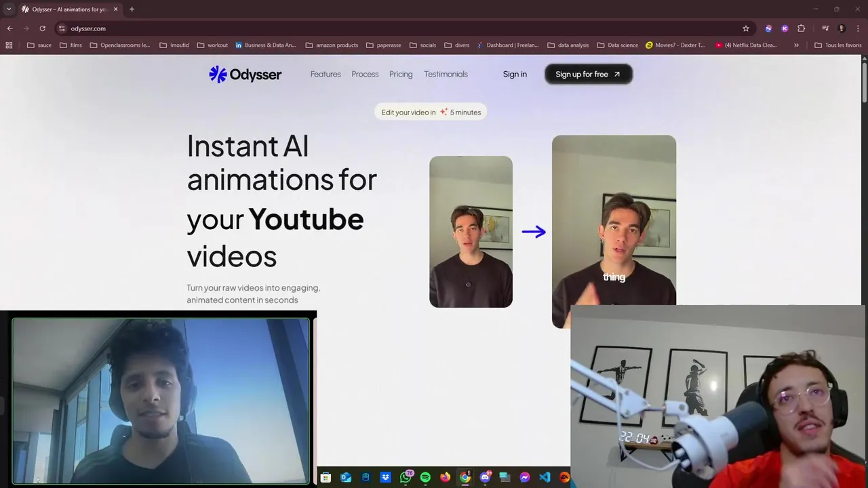Viewport: 868px width, 488px height.
Task: Open the lmoufid bookmark folder
Action: (x=174, y=45)
